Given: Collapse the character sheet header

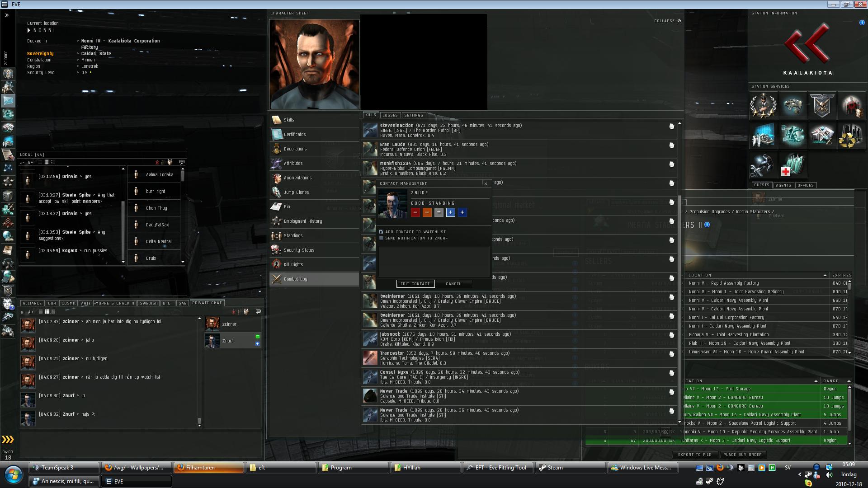Looking at the screenshot, I should point(667,21).
